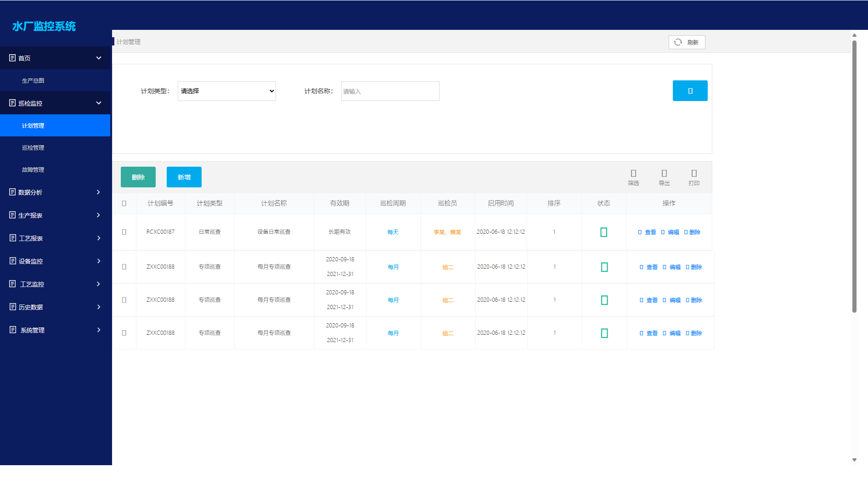Screen dimensions: 868x484
Task: Expand the 数据分析 chevron
Action: coord(98,192)
